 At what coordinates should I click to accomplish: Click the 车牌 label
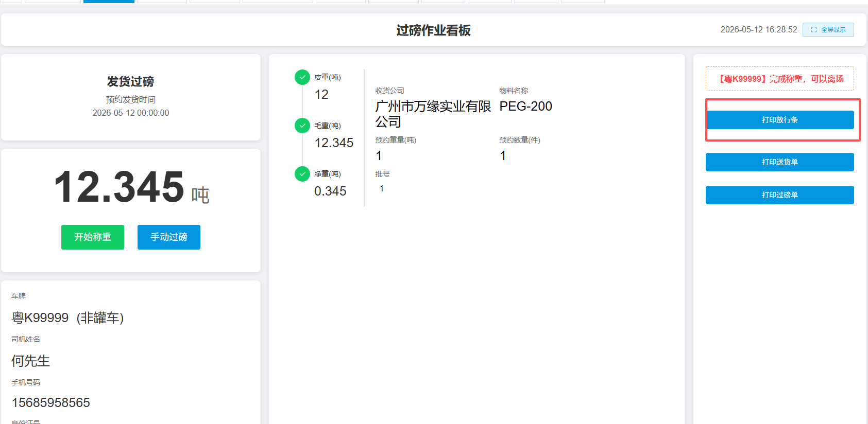coord(19,296)
